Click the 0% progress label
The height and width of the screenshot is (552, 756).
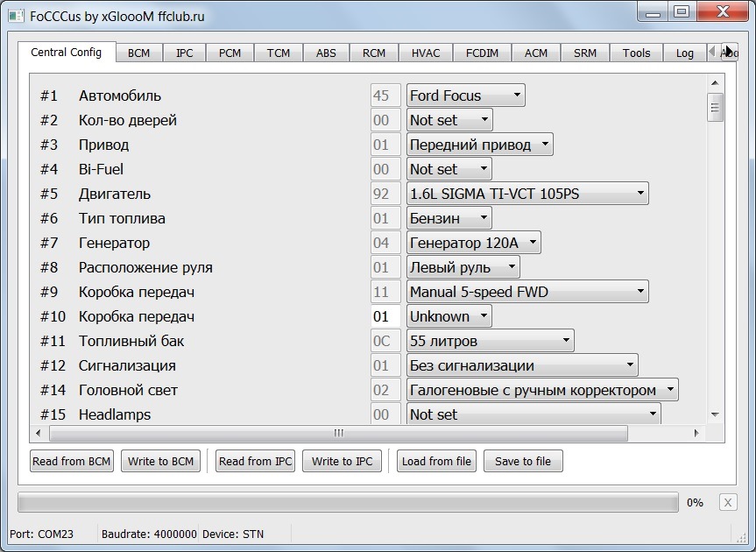695,503
